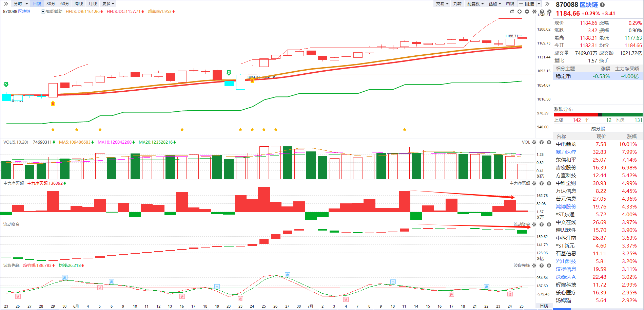Open VOL panel help icon

(542, 142)
